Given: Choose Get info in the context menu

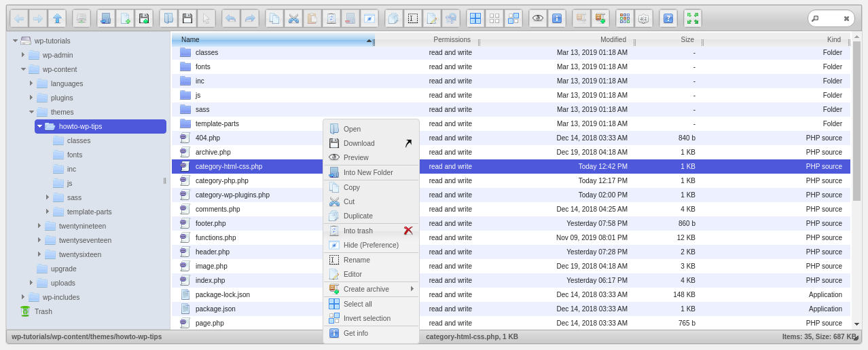Looking at the screenshot, I should (371, 333).
